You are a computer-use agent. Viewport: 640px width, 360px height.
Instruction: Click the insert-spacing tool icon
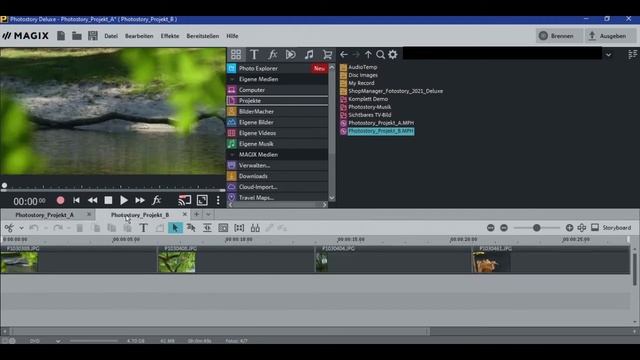click(x=207, y=228)
